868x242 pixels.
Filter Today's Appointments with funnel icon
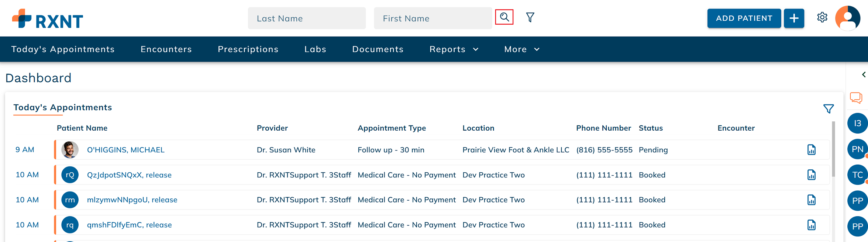point(828,109)
